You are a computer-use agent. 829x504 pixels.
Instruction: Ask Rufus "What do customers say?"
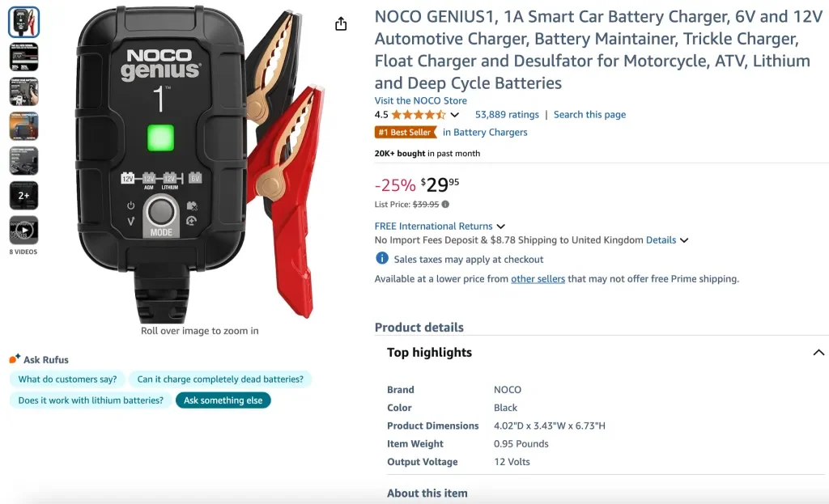[66, 379]
